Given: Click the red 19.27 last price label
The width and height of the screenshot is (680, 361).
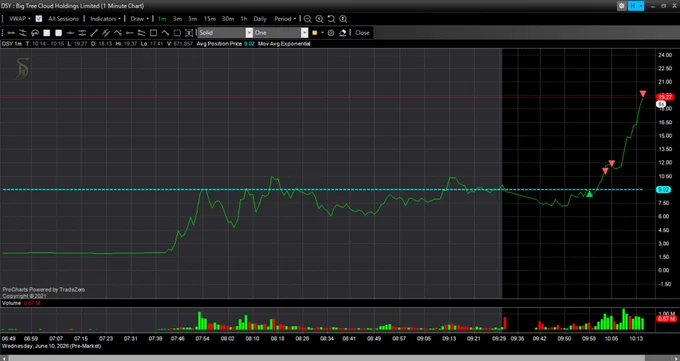Looking at the screenshot, I should tap(664, 97).
